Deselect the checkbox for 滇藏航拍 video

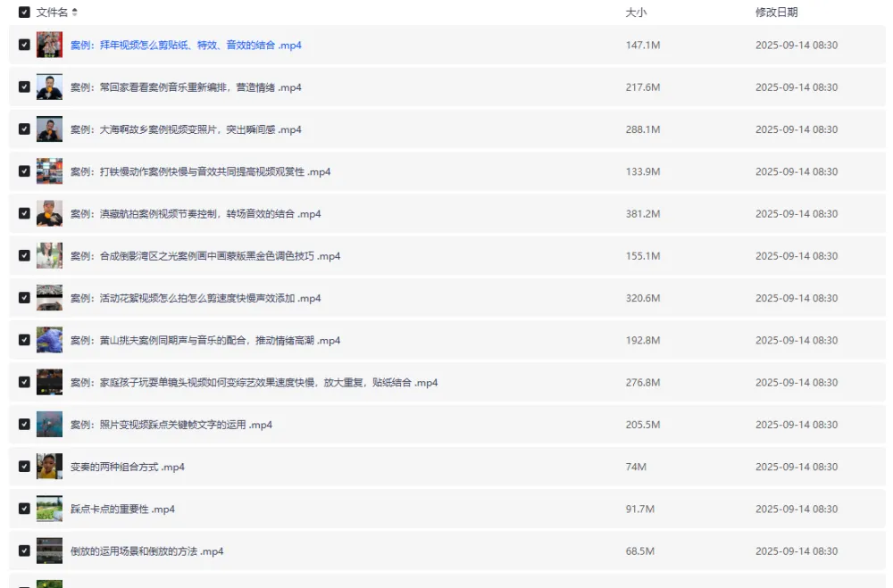click(24, 214)
